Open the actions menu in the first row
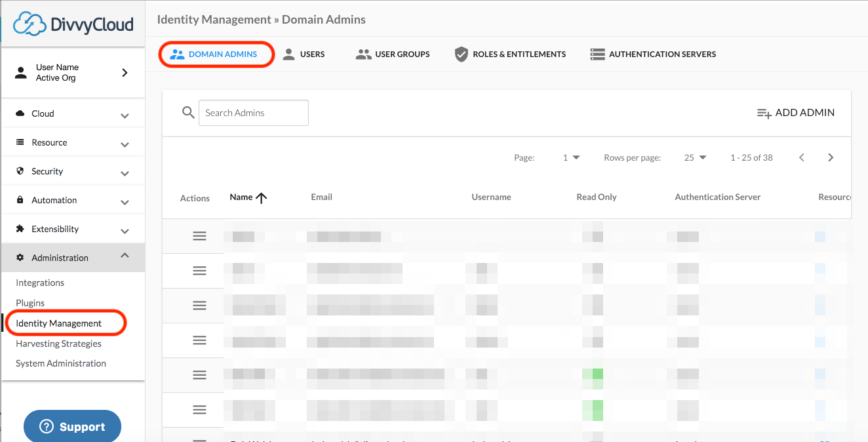The image size is (868, 442). (x=200, y=236)
